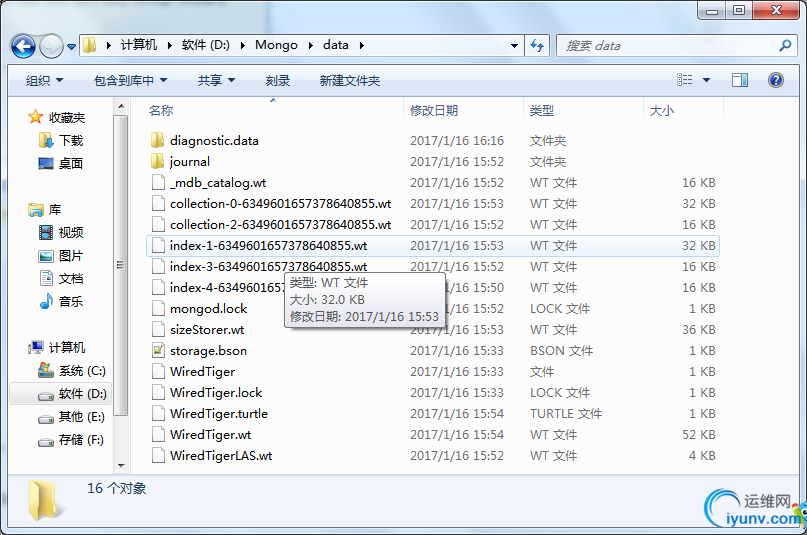The image size is (807, 535).
Task: Select 收藏夹 in the navigation pane
Action: (66, 118)
